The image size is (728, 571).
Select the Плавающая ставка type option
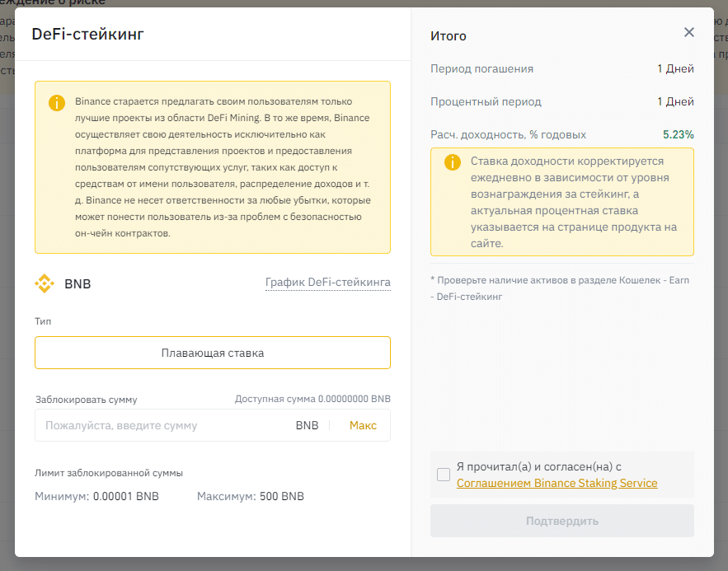point(212,353)
